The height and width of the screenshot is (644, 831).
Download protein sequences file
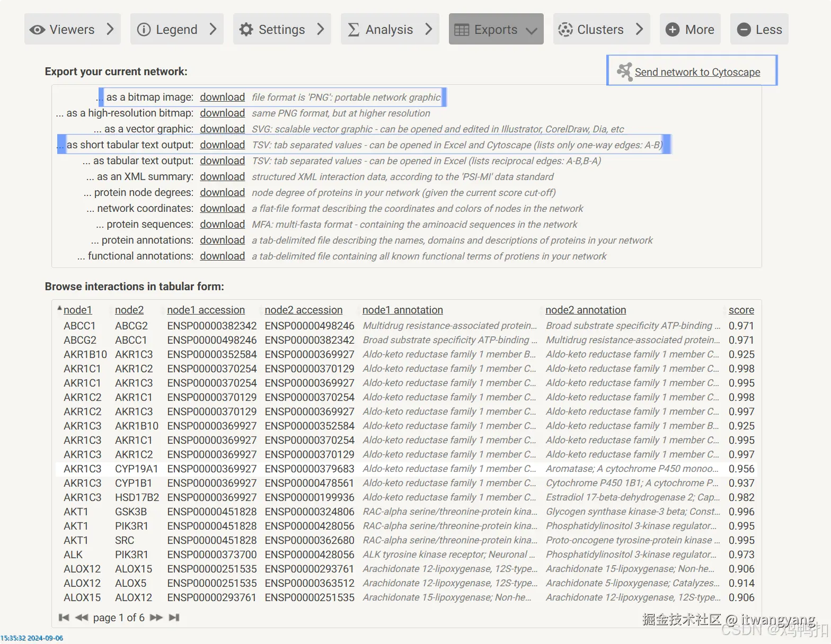pos(223,224)
